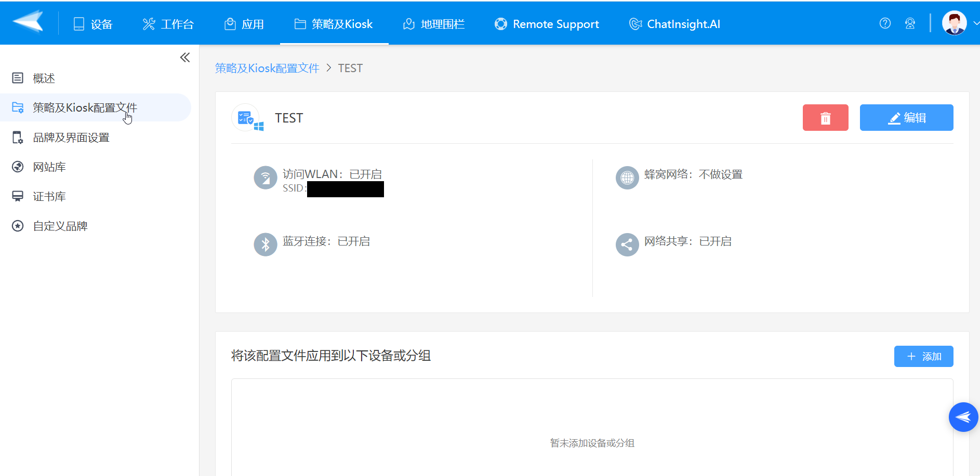
Task: Click the 暂未添加设备或分组 text
Action: (x=592, y=443)
